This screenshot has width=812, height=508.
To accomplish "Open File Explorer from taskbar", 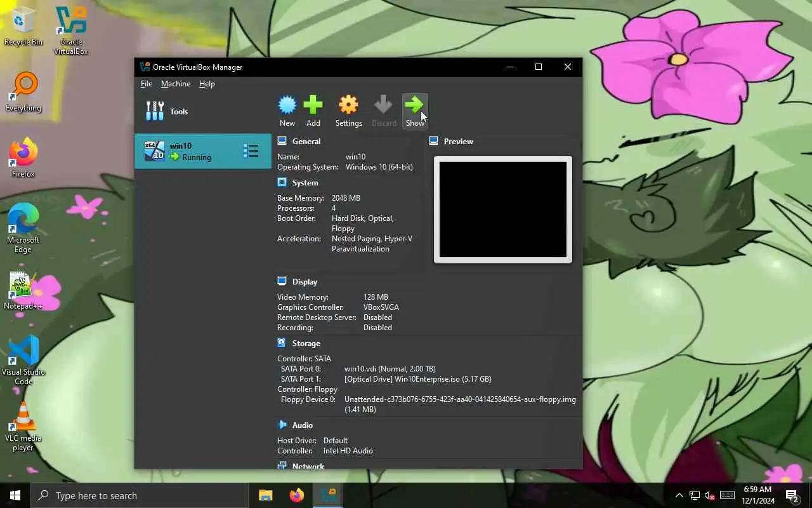I will (266, 495).
